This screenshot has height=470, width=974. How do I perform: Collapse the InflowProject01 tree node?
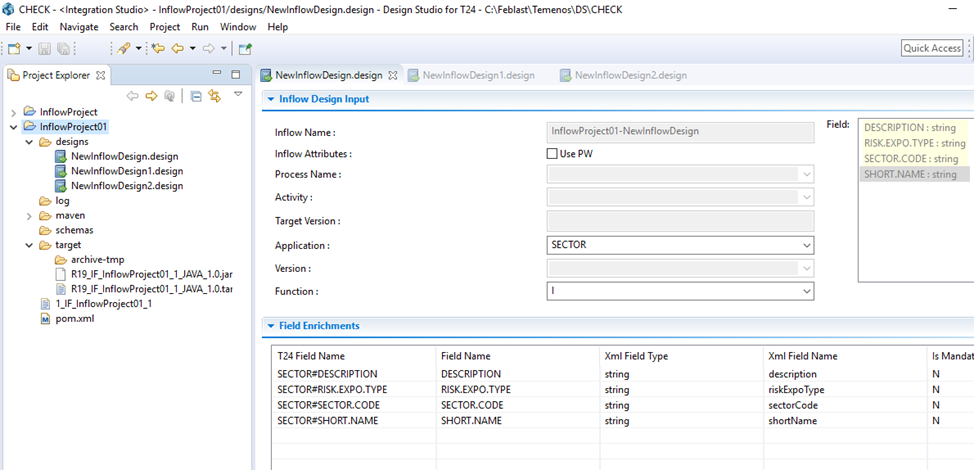(x=13, y=127)
